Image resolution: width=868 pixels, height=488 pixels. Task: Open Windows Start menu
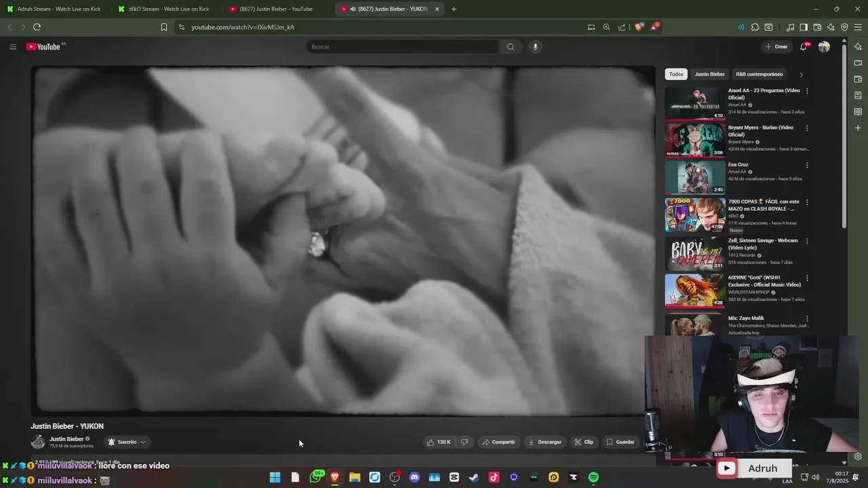pos(275,477)
